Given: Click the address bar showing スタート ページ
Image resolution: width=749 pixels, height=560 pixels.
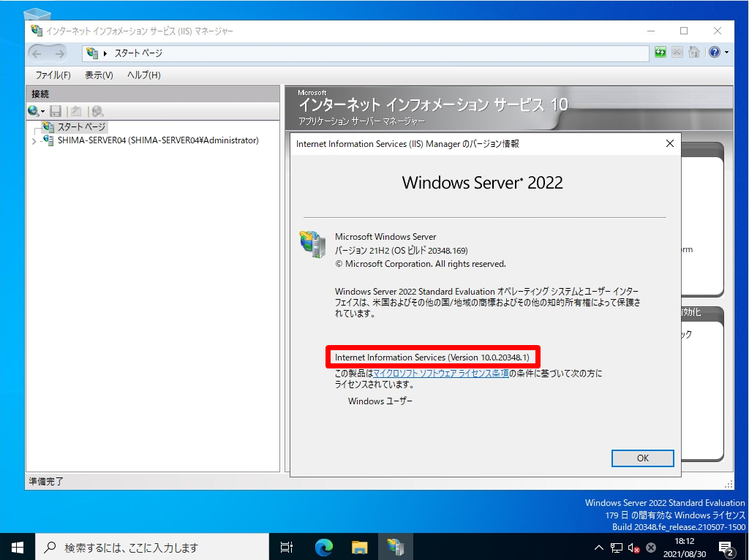Looking at the screenshot, I should coord(366,53).
